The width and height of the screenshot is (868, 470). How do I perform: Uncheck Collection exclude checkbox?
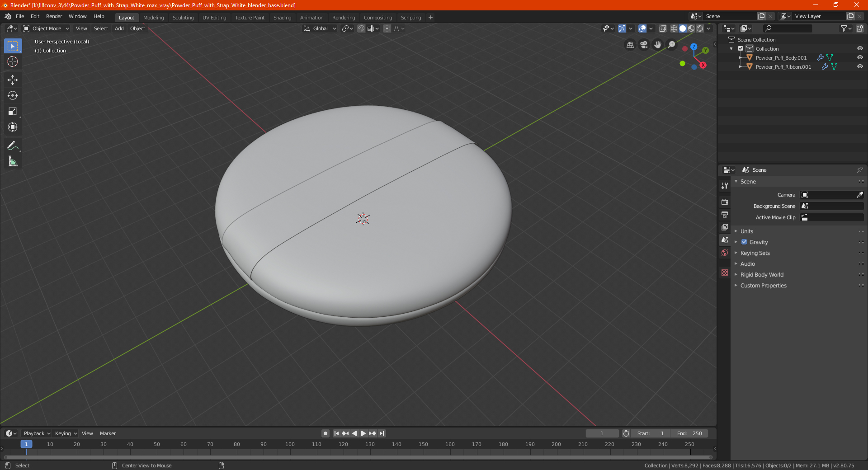[x=741, y=49]
